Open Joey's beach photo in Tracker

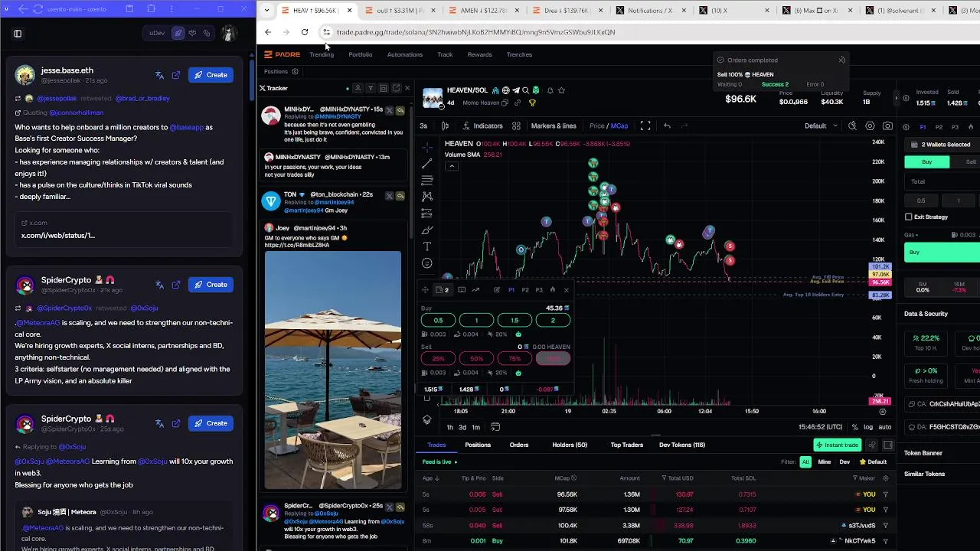332,370
